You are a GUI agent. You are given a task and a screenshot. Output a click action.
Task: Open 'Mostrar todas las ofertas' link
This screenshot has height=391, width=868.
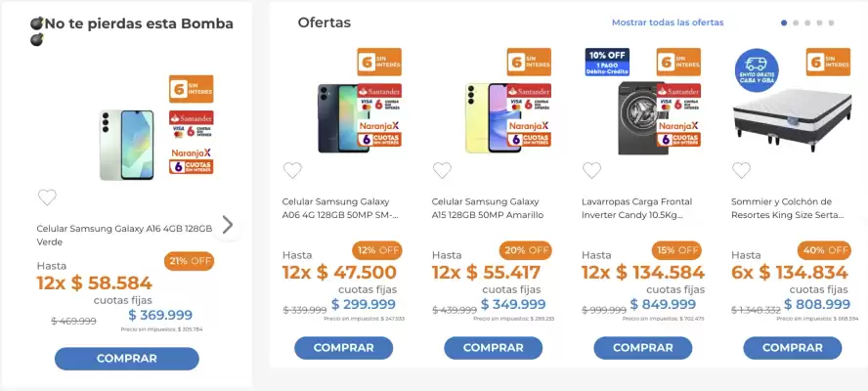(x=668, y=22)
